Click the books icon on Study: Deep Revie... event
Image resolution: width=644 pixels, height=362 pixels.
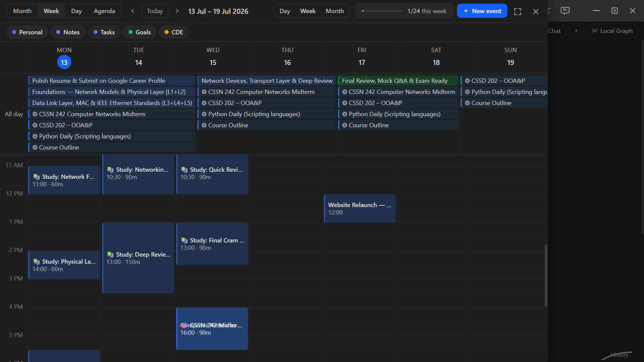(x=110, y=255)
